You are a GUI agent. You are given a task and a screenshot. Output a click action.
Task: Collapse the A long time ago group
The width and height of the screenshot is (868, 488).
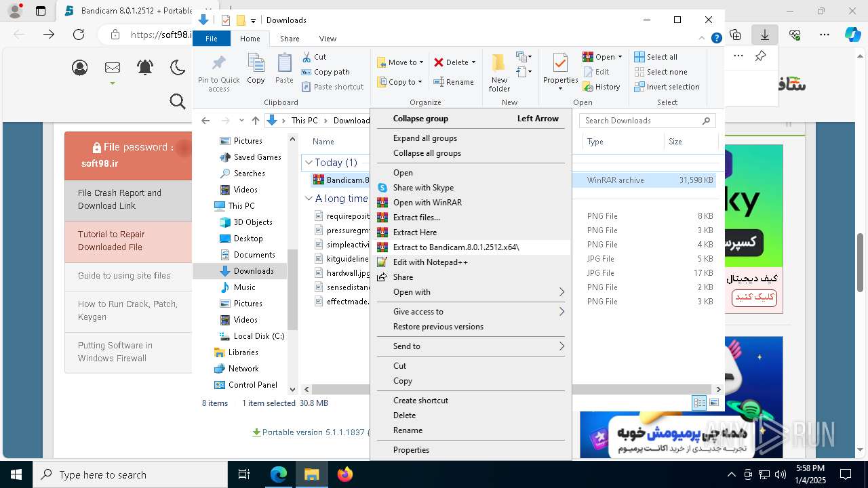[x=309, y=199]
